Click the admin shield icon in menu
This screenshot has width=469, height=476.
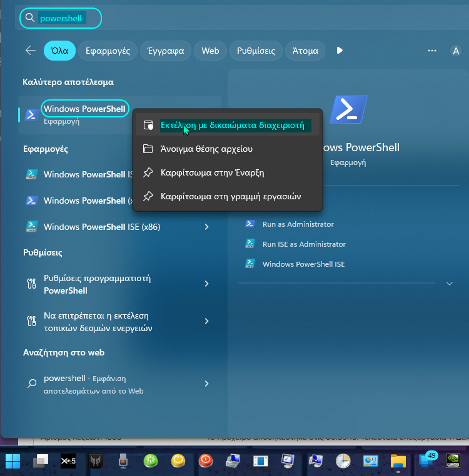click(x=148, y=125)
